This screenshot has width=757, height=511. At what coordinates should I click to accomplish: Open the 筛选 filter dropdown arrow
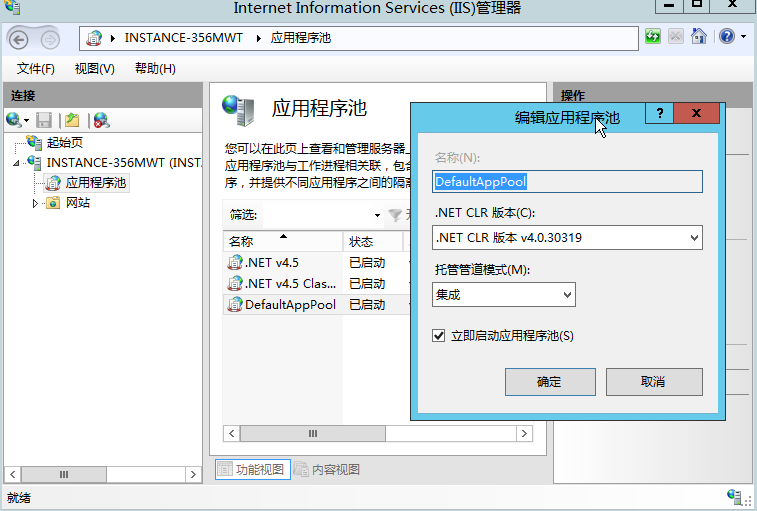pos(377,215)
